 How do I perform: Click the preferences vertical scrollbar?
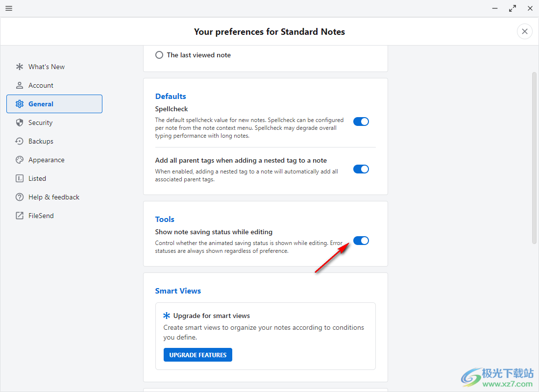pyautogui.click(x=534, y=158)
